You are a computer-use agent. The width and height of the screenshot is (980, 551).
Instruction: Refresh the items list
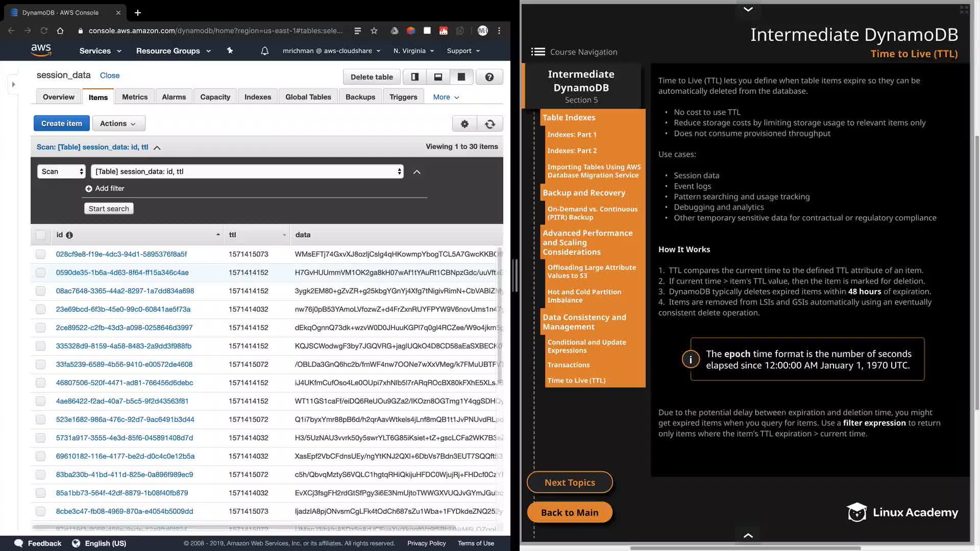click(490, 123)
